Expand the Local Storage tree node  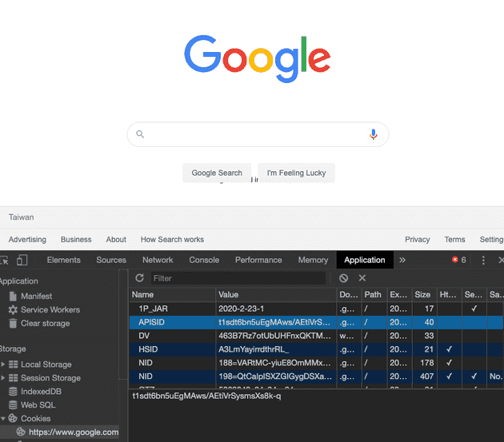(3, 364)
